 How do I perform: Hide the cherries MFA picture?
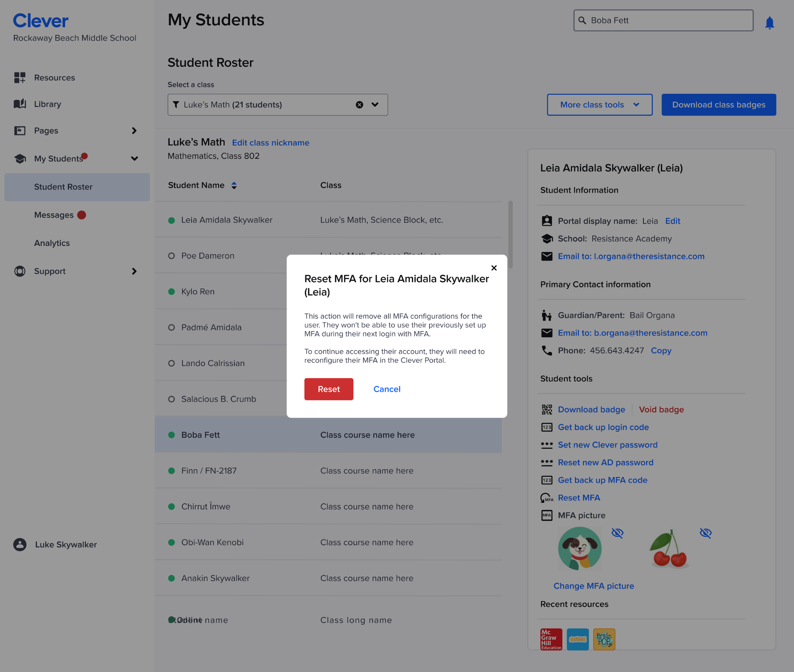(705, 533)
